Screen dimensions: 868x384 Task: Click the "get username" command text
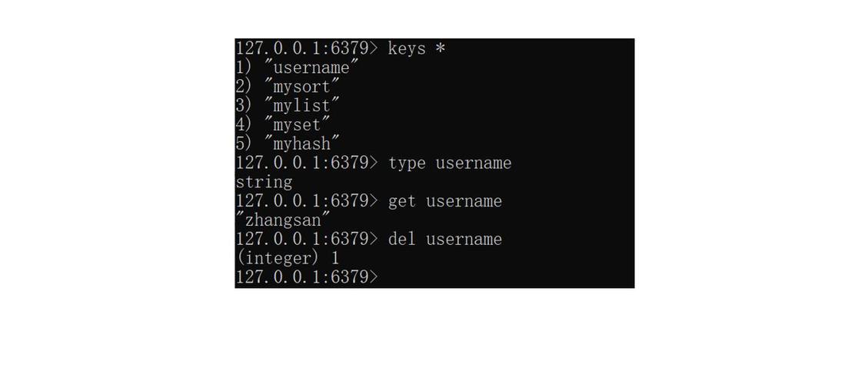pos(445,201)
